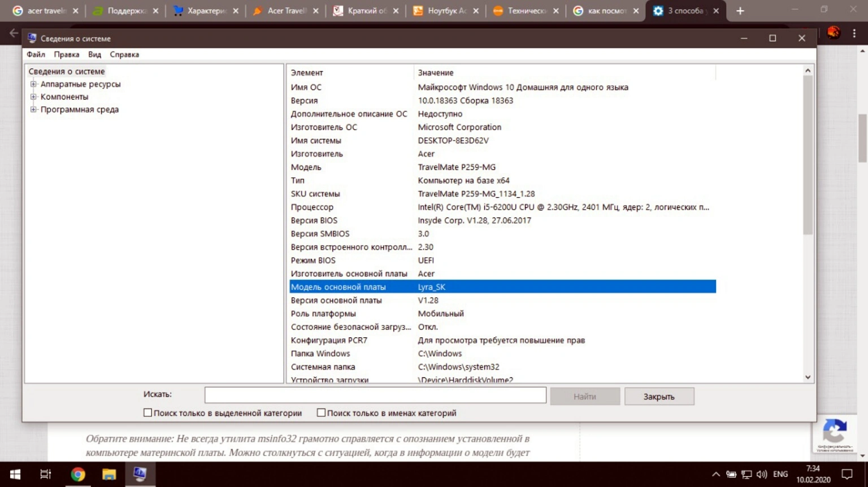Select System Information icon on taskbar
The width and height of the screenshot is (868, 487).
(x=140, y=475)
